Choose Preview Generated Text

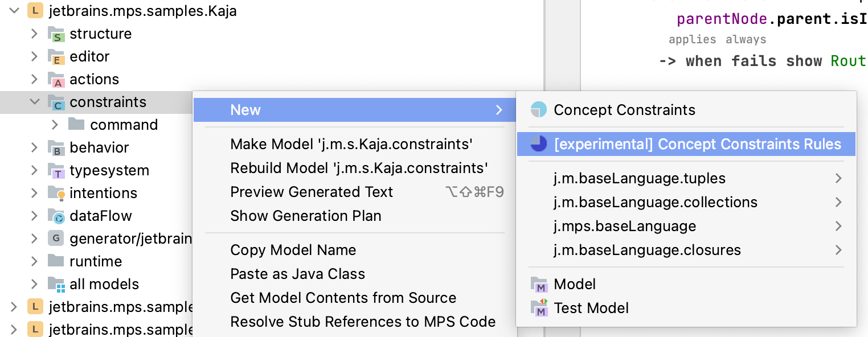click(312, 192)
